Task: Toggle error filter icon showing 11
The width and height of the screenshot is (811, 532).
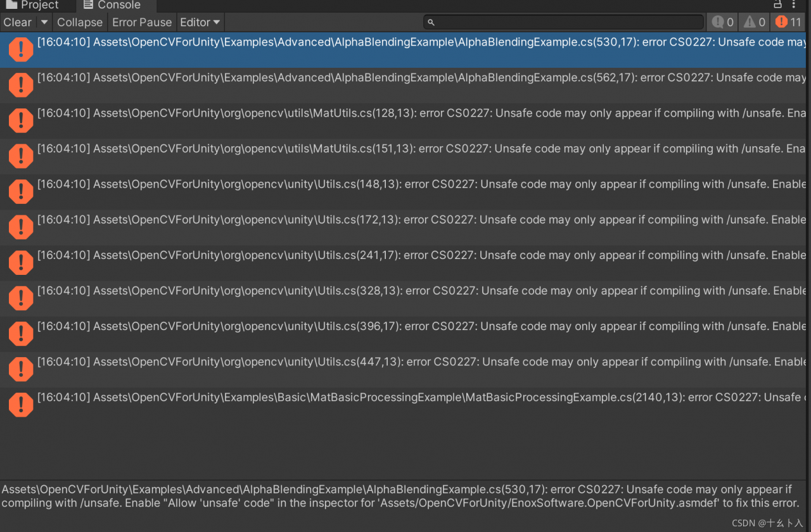Action: click(x=788, y=22)
